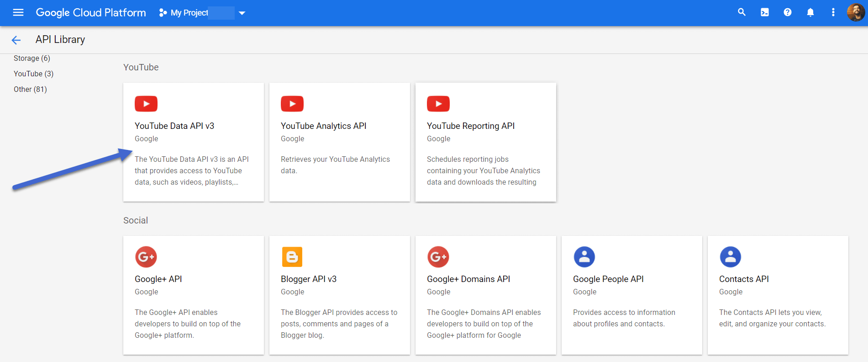
Task: Click 'The Google+ API enables developers' description
Action: point(188,324)
